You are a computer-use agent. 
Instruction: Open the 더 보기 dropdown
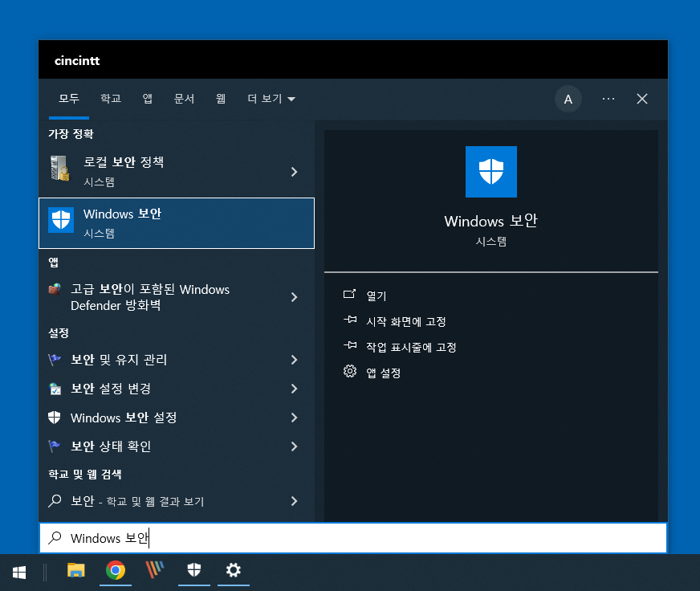(271, 99)
